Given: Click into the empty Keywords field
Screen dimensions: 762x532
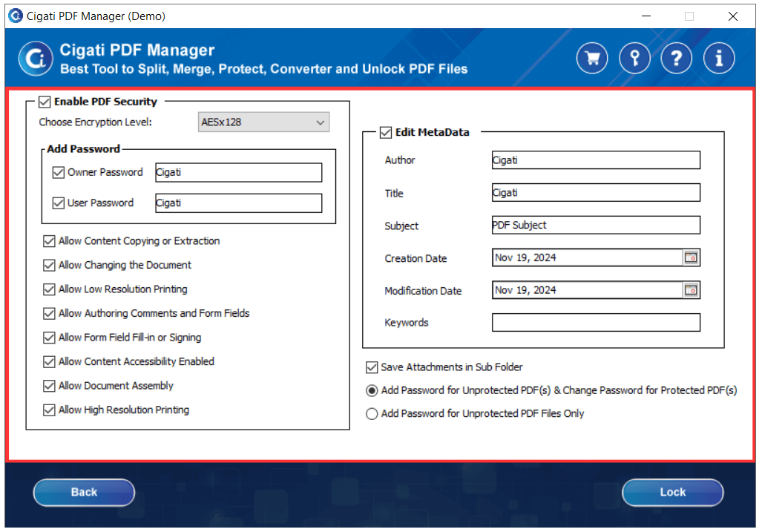Looking at the screenshot, I should 596,323.
